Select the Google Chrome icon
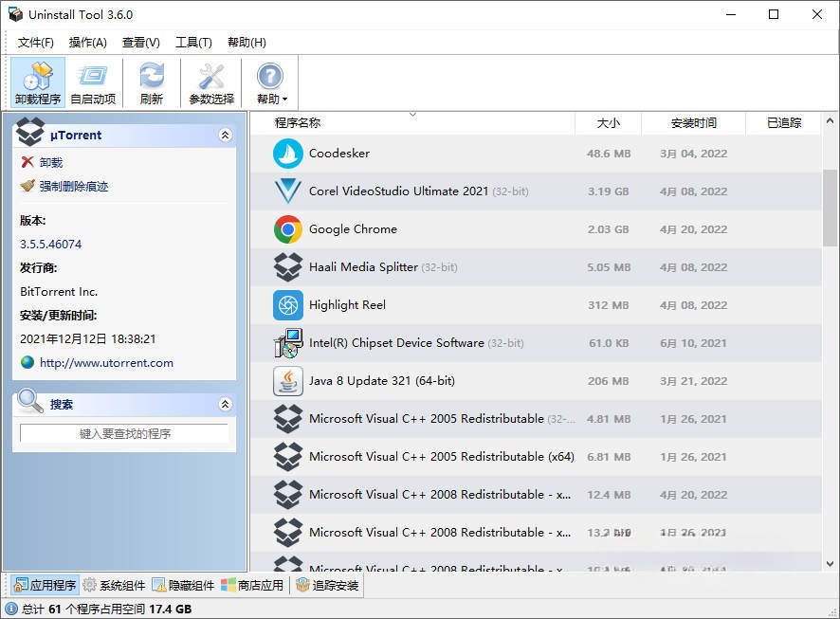Image resolution: width=840 pixels, height=619 pixels. (x=287, y=229)
